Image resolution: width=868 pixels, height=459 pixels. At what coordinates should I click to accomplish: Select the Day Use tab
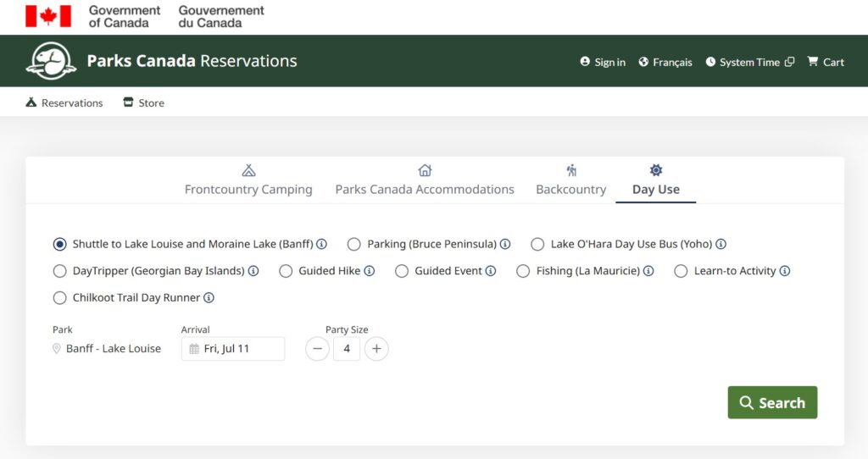click(x=656, y=180)
